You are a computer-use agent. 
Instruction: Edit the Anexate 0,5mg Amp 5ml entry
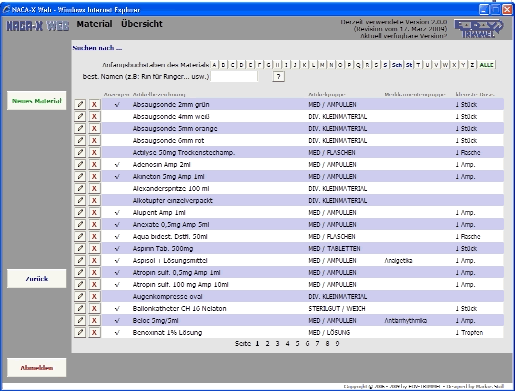[x=80, y=225]
